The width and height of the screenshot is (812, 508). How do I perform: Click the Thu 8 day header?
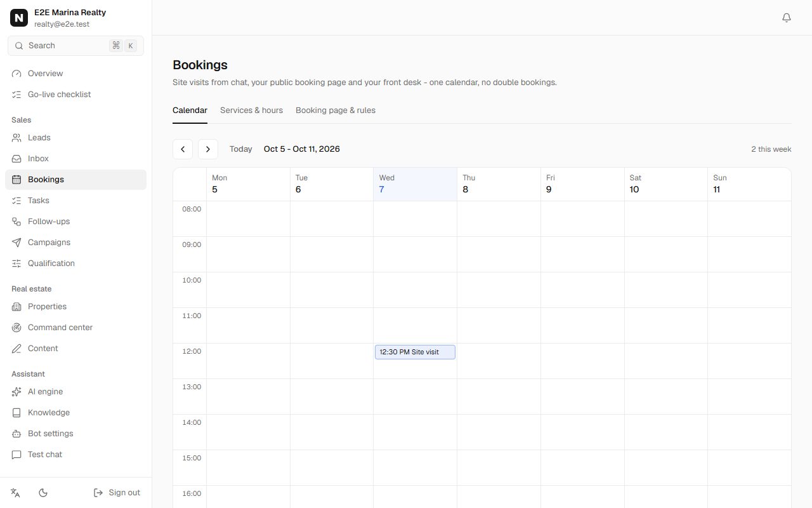tap(499, 184)
